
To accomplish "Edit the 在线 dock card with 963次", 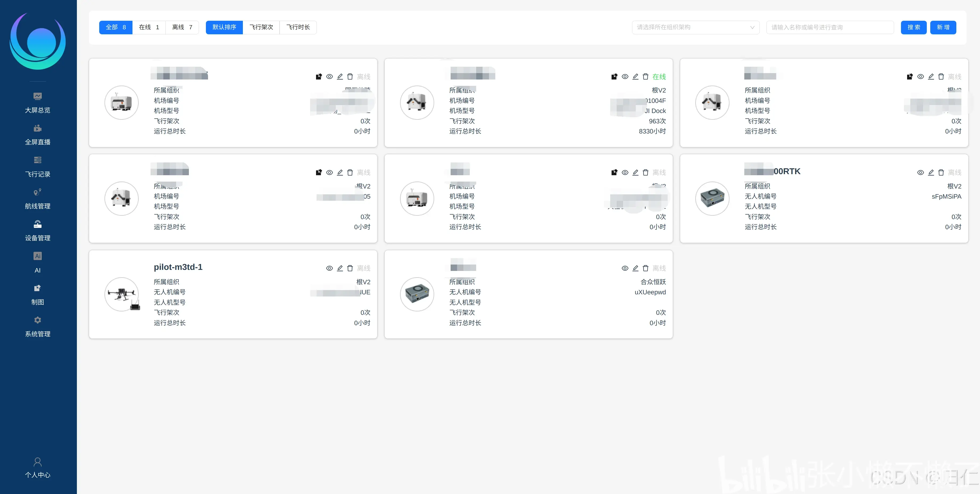I will pos(635,76).
